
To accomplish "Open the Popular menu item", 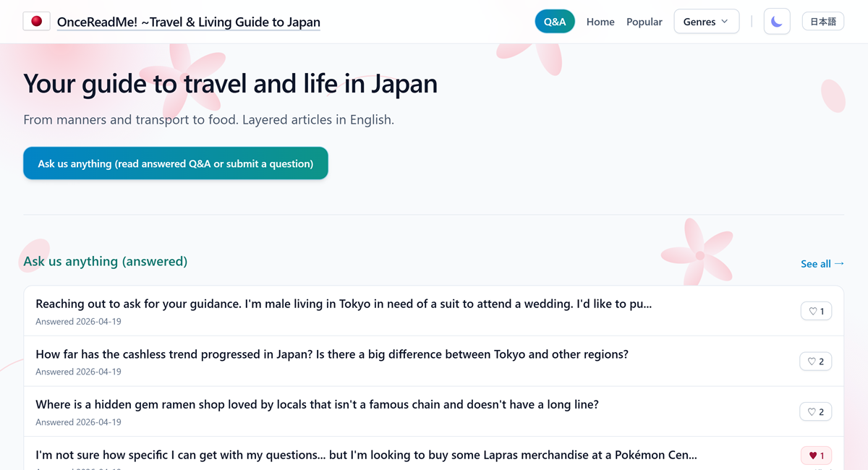I will coord(644,22).
